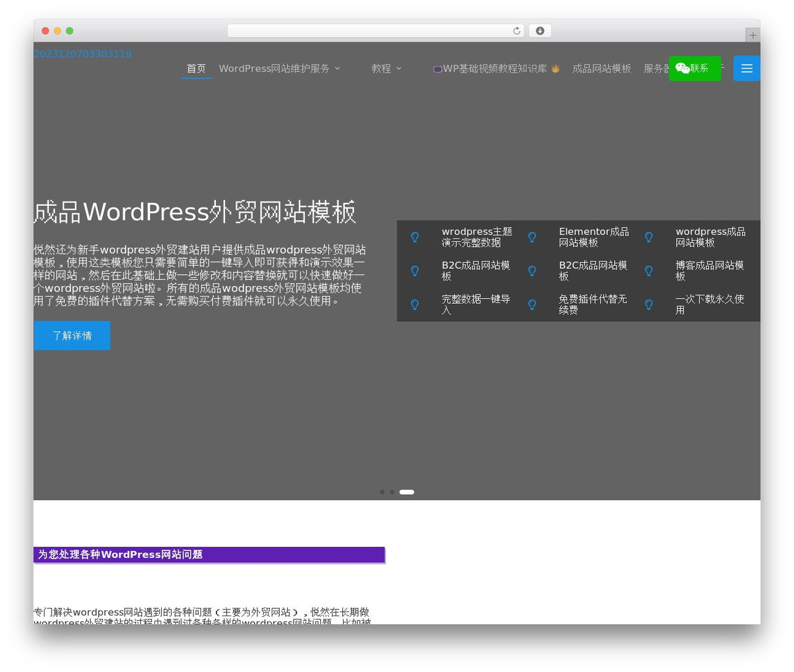
Task: Focus the browser address bar
Action: pyautogui.click(x=376, y=31)
